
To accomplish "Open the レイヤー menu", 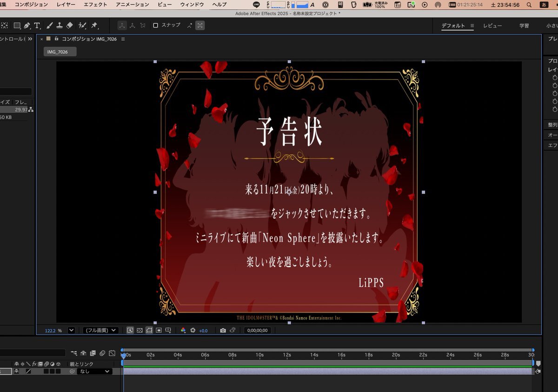I will click(66, 4).
